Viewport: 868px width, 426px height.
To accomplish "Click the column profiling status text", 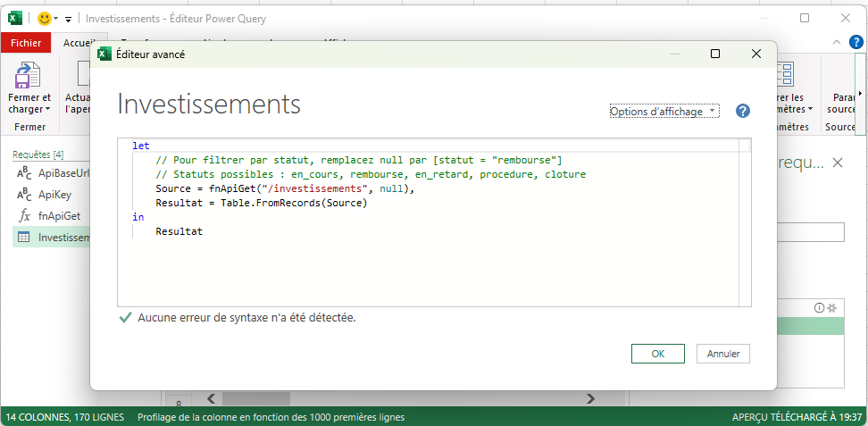I will [271, 417].
